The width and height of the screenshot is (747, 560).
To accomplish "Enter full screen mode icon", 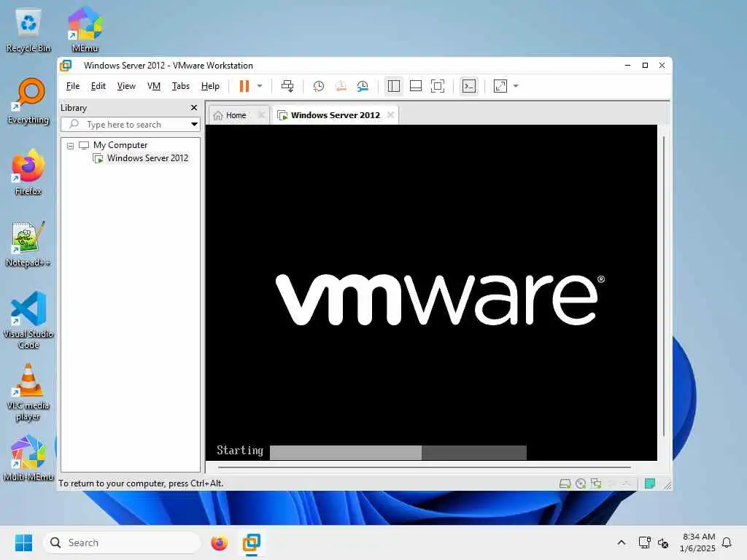I will pos(438,86).
